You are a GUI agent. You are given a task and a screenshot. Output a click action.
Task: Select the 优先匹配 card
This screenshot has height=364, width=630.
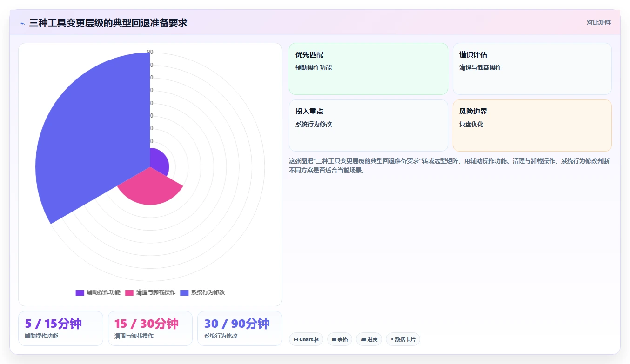pyautogui.click(x=368, y=69)
